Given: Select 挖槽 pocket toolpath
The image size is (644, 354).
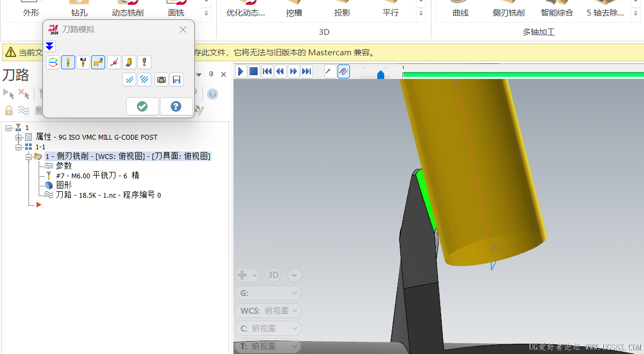Looking at the screenshot, I should point(294,9).
